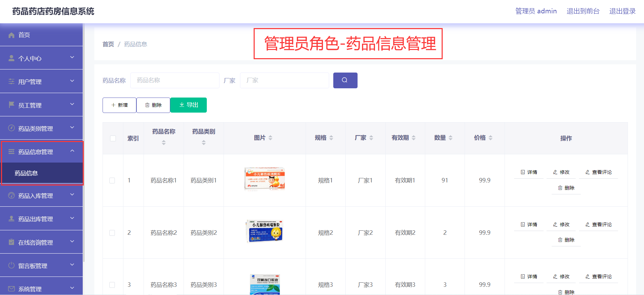Expand the 个人中心 menu chevron
The image size is (644, 295).
point(72,57)
